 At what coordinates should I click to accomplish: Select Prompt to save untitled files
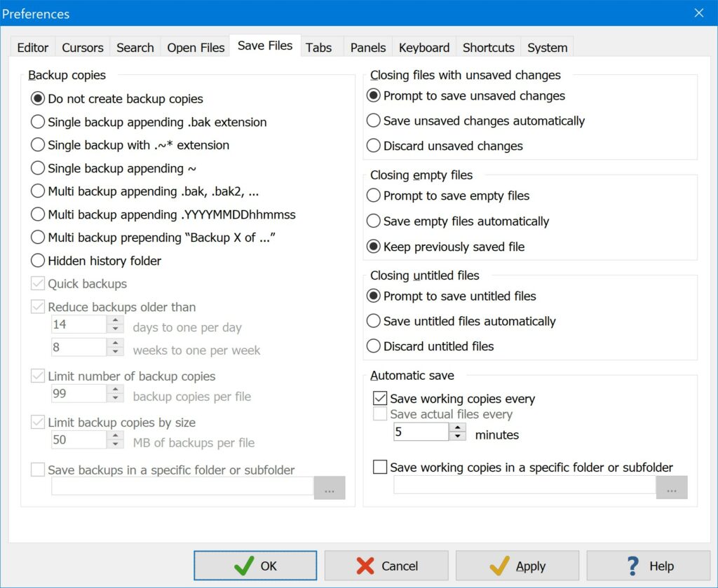coord(451,296)
